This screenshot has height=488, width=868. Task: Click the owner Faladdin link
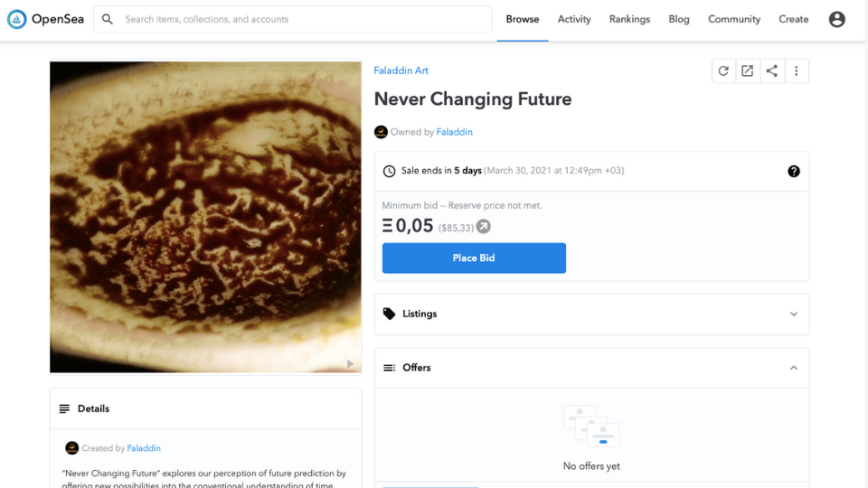tap(454, 132)
